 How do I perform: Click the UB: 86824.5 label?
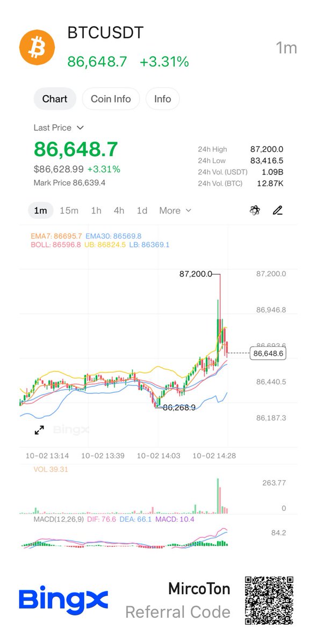105,244
